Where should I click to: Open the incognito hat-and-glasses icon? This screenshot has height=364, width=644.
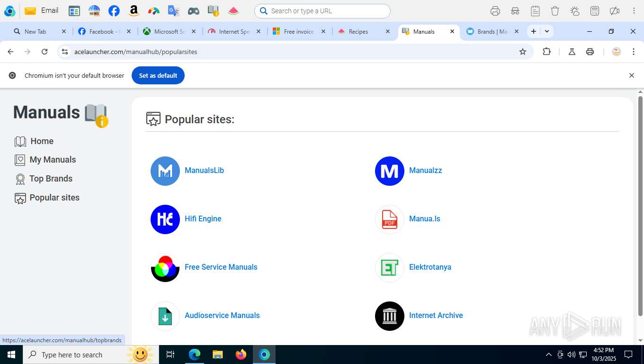click(x=515, y=11)
